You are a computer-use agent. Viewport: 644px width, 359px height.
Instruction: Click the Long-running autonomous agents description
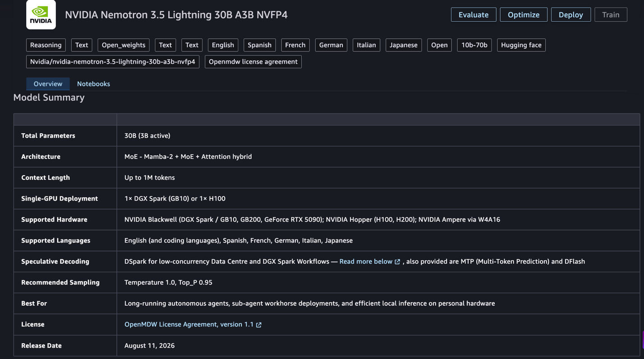click(309, 303)
